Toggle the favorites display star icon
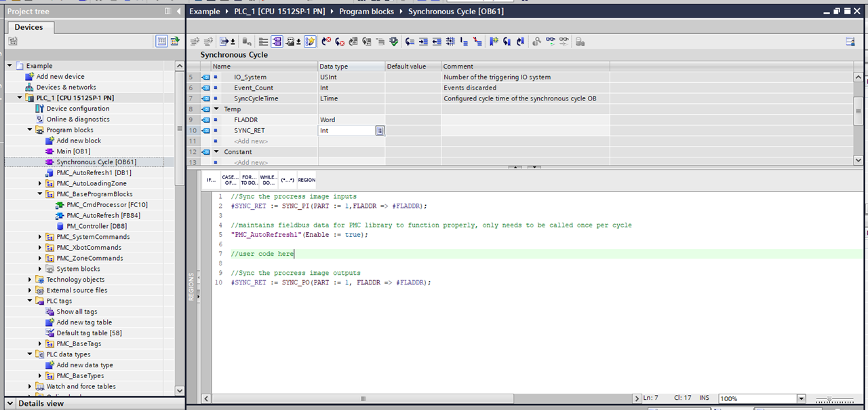 [309, 41]
